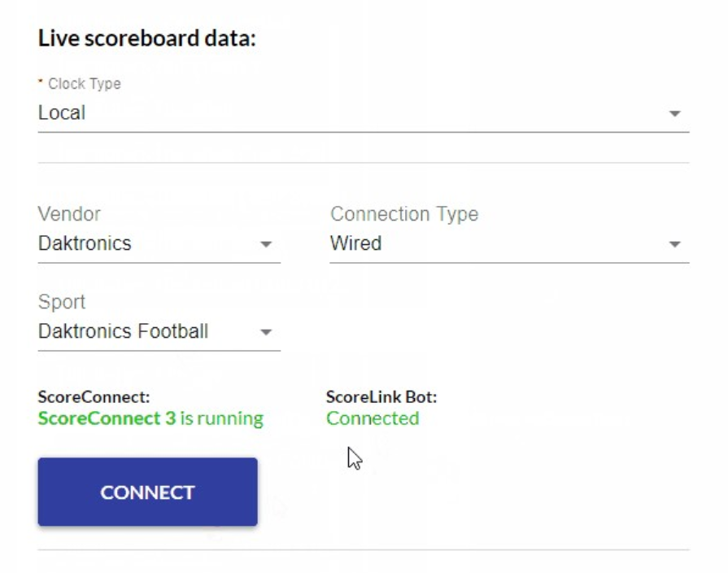Screen dimensions: 728x573
Task: Click the 'Vendor' field label
Action: click(x=69, y=214)
